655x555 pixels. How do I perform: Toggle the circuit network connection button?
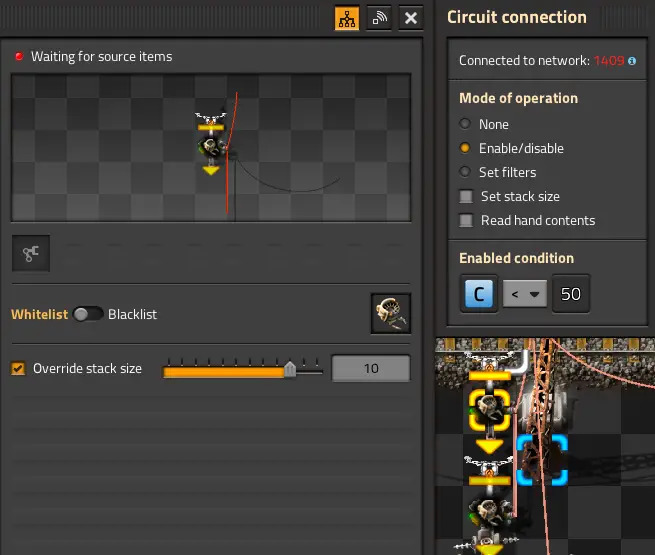(347, 18)
